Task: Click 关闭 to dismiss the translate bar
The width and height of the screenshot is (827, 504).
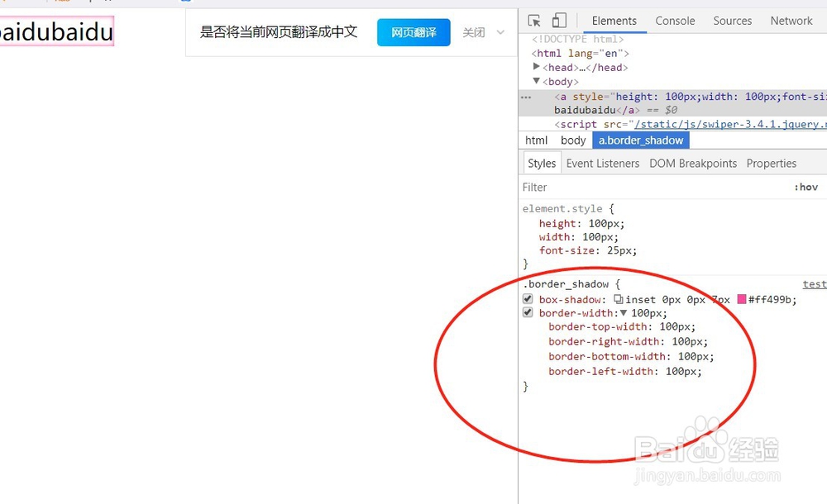Action: (x=474, y=33)
